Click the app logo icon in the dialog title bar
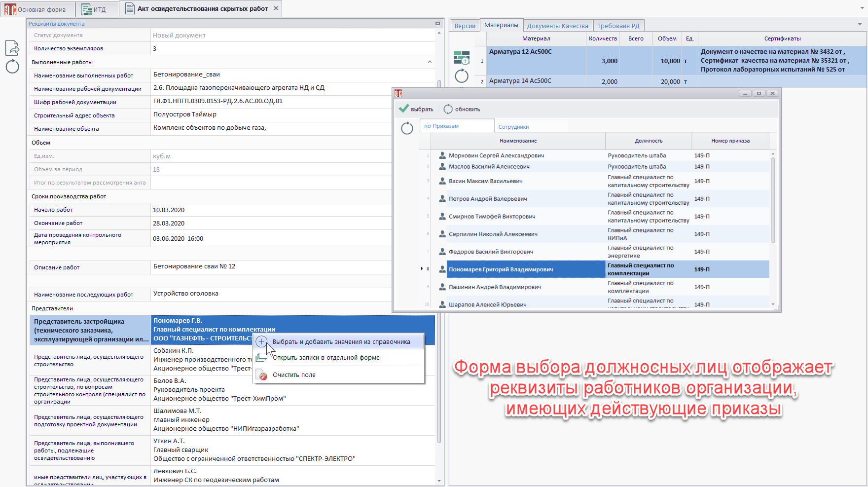 398,93
